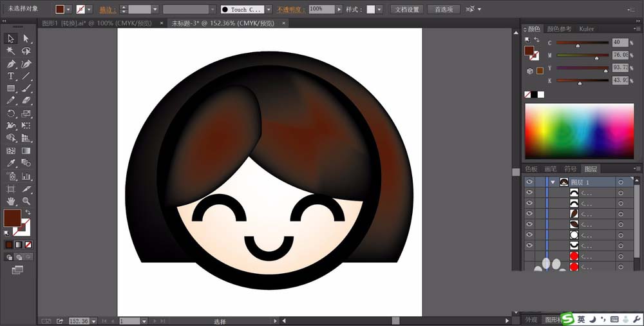The width and height of the screenshot is (644, 326).
Task: Click Sogou input method 英 indicator
Action: point(581,319)
